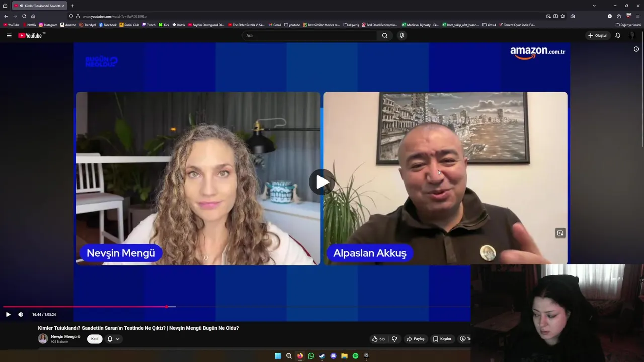Open File Explorer from the taskbar

pos(344,356)
